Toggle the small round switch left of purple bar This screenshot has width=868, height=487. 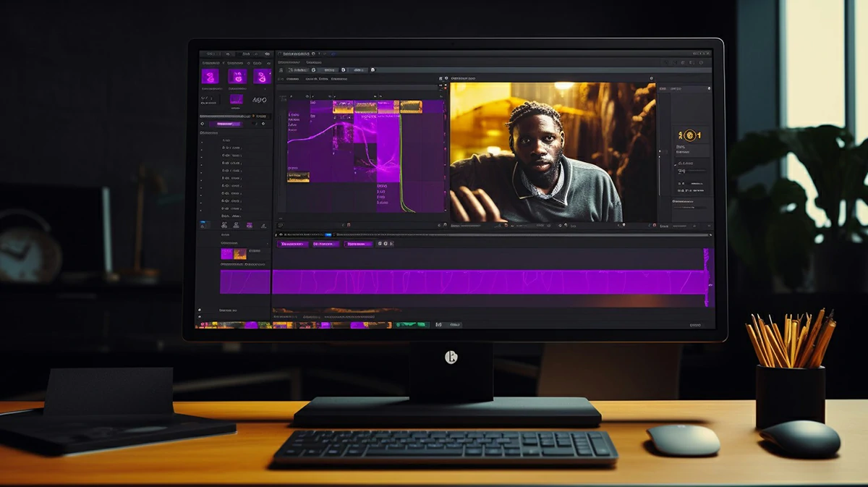203,124
